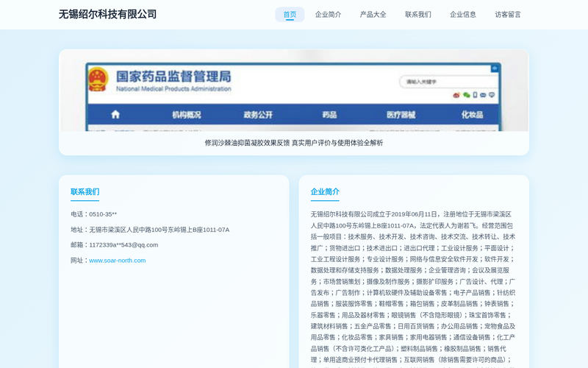Viewport: 588px width, 368px height.
Task: Click the address line starting 地址：无锡市梁溪区
Action: (150, 230)
